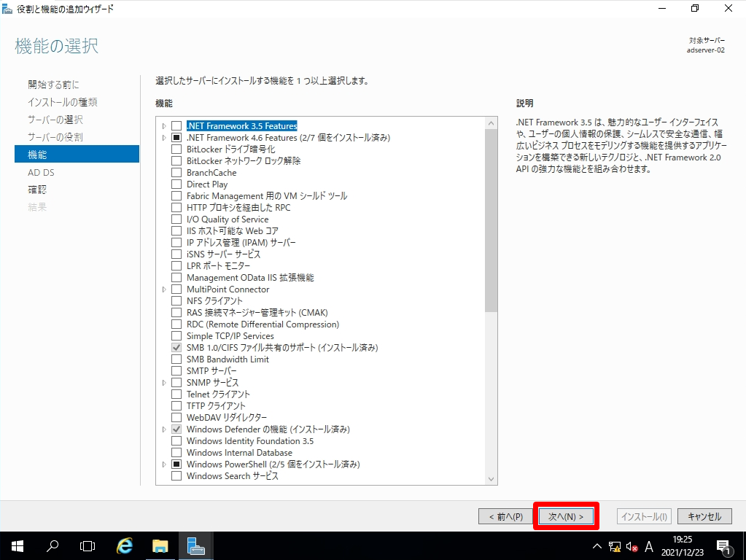Select Fabric Management 用の VM シールド ツール row
The width and height of the screenshot is (746, 560).
[266, 196]
